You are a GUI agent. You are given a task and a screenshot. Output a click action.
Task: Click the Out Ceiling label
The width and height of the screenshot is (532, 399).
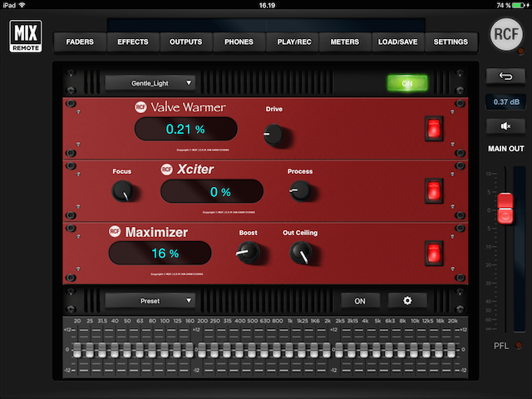pyautogui.click(x=300, y=233)
